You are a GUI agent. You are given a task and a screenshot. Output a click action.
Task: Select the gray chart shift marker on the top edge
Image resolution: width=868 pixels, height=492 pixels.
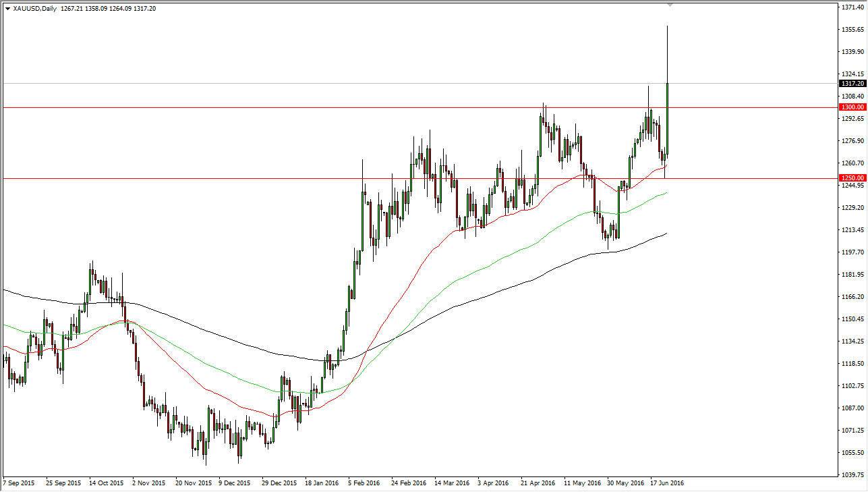click(x=670, y=5)
